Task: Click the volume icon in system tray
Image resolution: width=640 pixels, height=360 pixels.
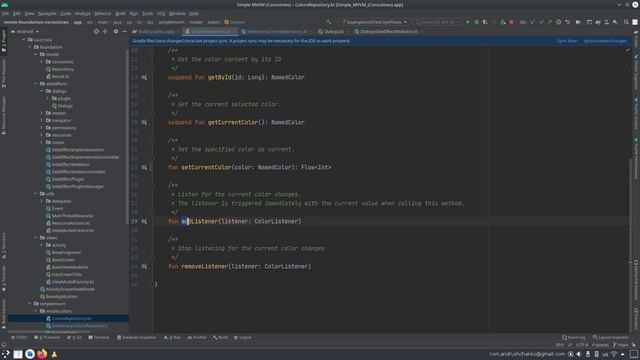Action: point(579,354)
